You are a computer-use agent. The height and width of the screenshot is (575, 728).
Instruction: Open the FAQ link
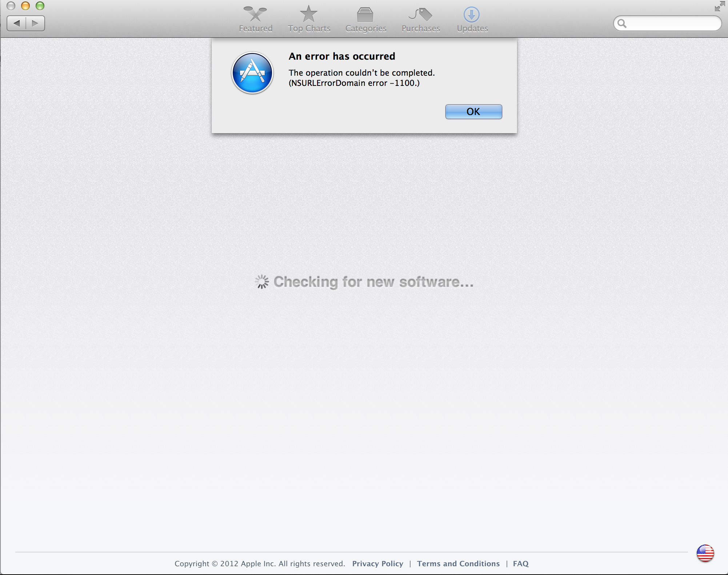[x=520, y=564]
